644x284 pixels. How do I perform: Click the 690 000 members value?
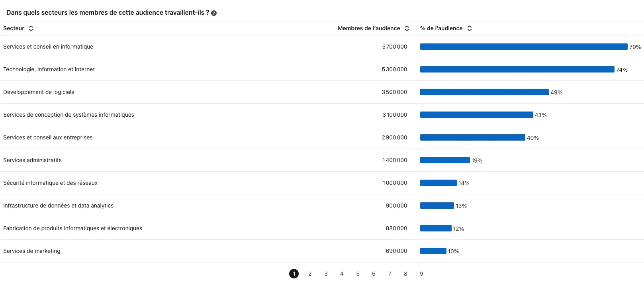(x=397, y=251)
